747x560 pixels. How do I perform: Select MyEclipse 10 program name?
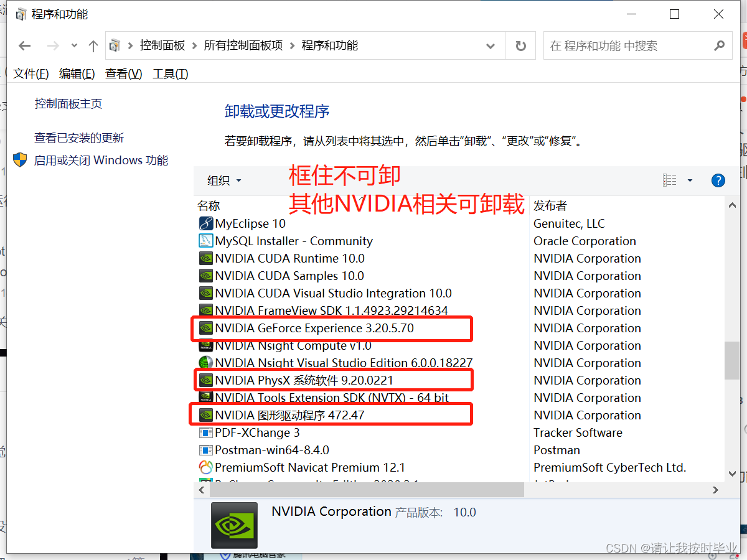(250, 223)
